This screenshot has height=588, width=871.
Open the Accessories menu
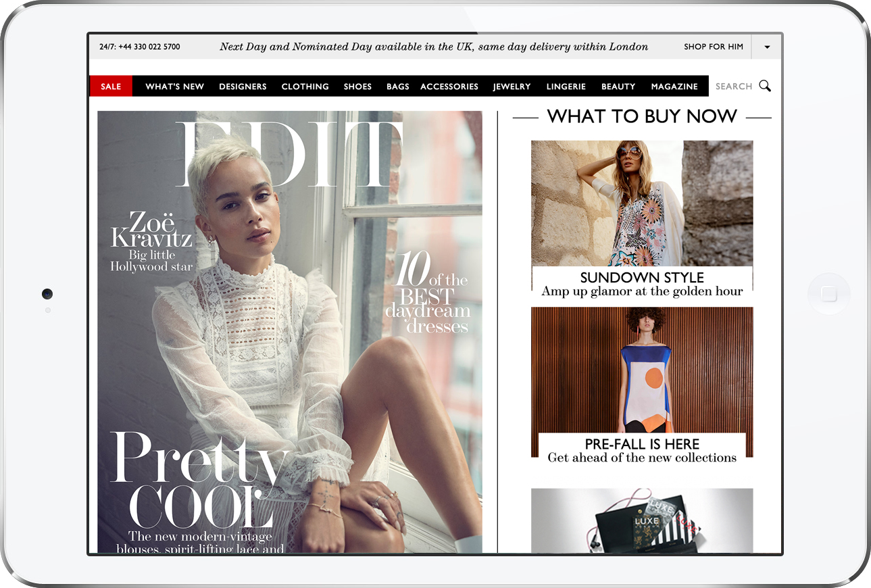[449, 87]
